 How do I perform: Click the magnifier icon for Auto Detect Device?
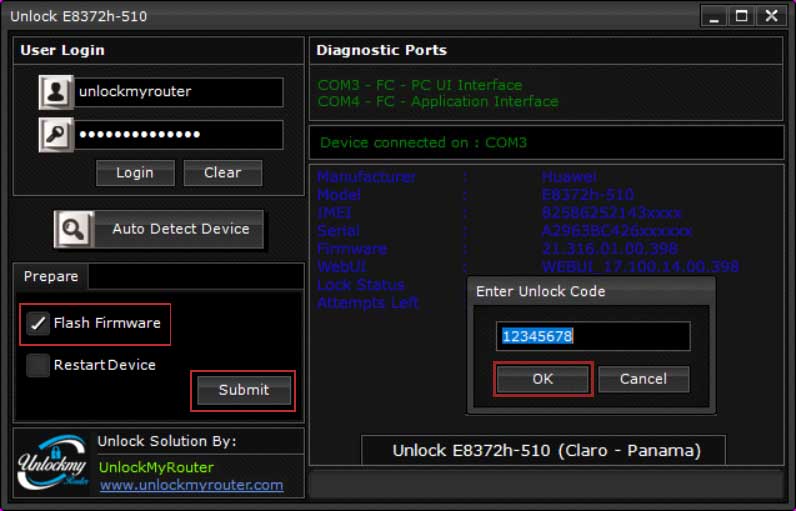74,229
